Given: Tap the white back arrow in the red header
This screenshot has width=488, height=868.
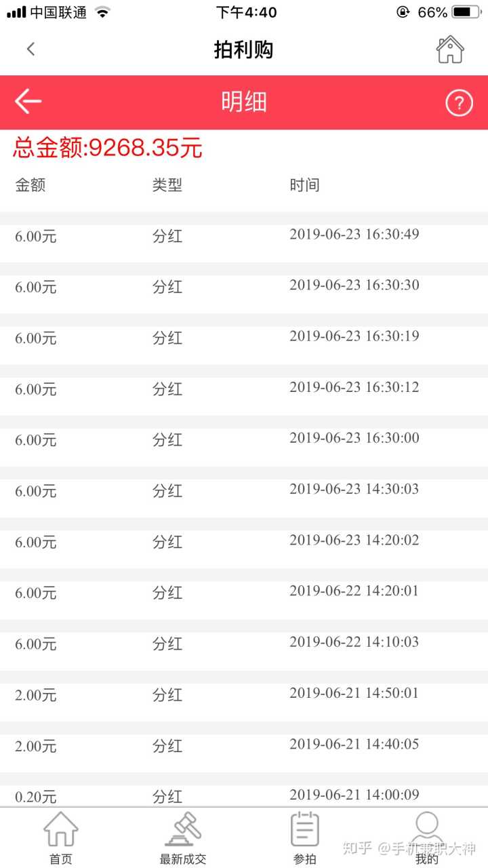Looking at the screenshot, I should pyautogui.click(x=28, y=102).
